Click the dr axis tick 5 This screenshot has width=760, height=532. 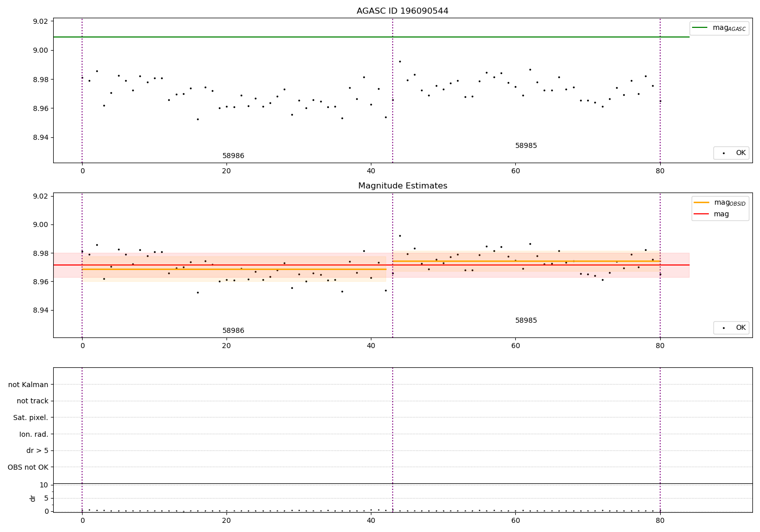click(46, 498)
